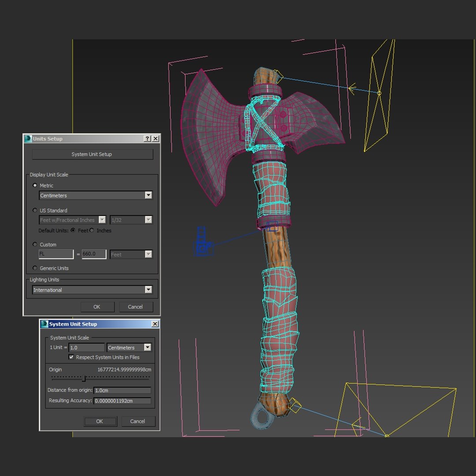Confirm System Unit Setup with OK

point(100,421)
